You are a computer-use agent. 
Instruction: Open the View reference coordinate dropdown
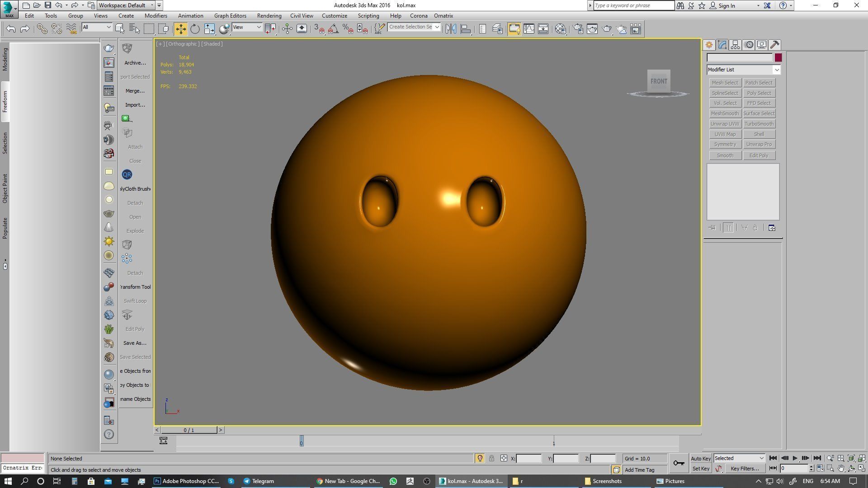click(247, 27)
